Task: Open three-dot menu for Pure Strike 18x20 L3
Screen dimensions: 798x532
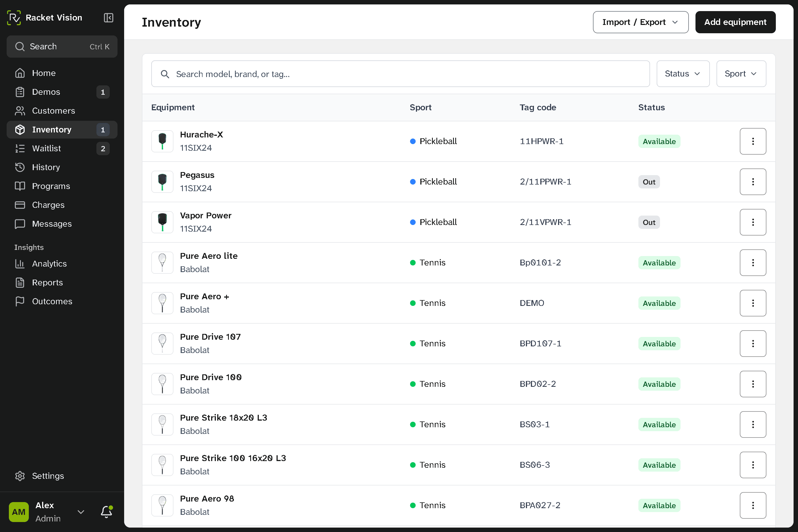Action: [x=753, y=424]
